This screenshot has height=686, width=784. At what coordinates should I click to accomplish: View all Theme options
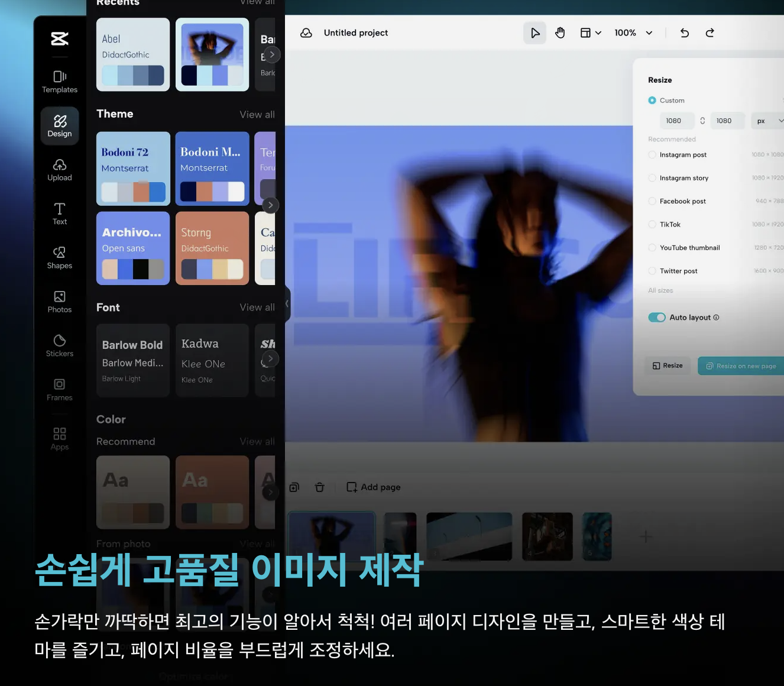coord(257,115)
